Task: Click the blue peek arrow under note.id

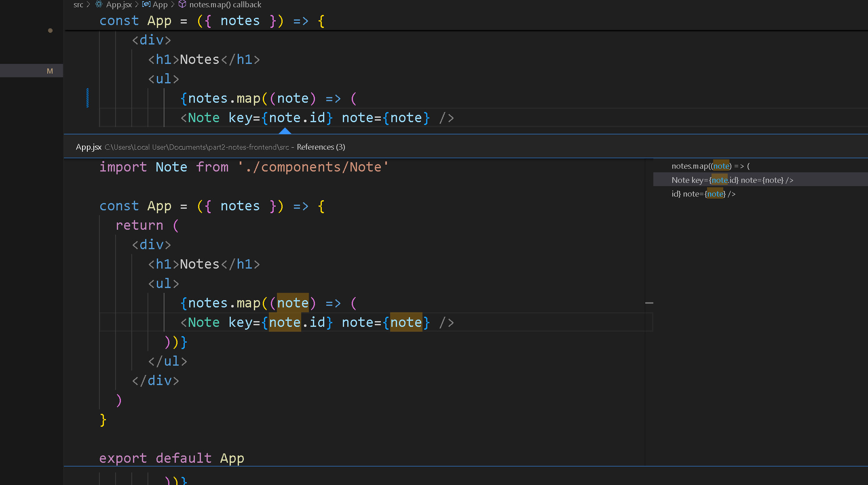Action: [285, 131]
